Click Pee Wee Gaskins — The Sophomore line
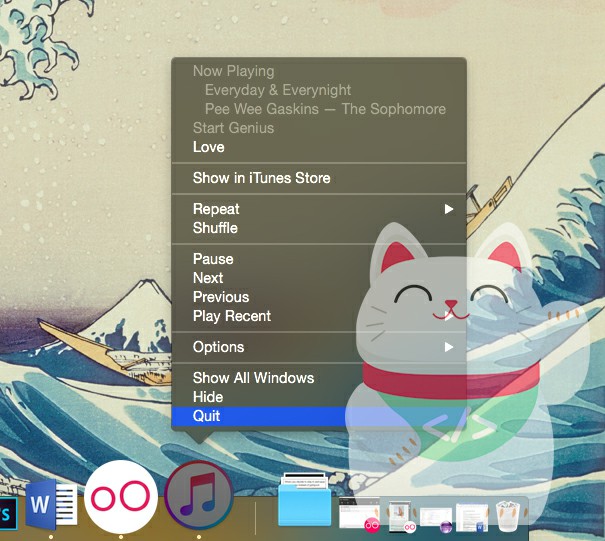This screenshot has width=605, height=541. coord(325,109)
